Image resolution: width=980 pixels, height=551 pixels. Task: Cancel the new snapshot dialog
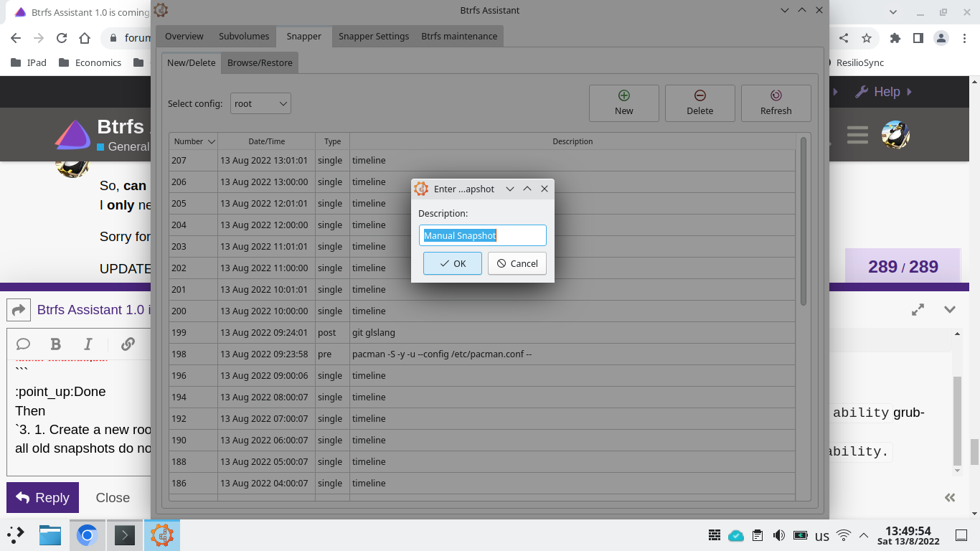pos(517,263)
